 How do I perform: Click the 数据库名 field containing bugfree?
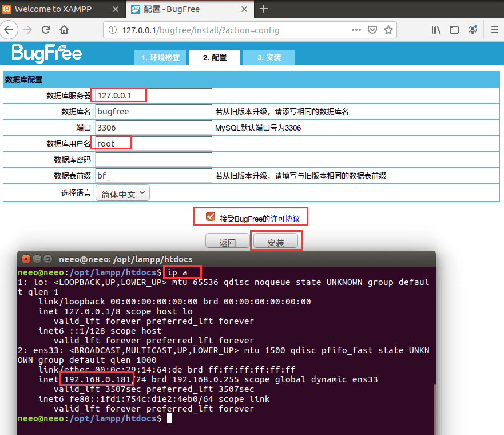[x=153, y=112]
